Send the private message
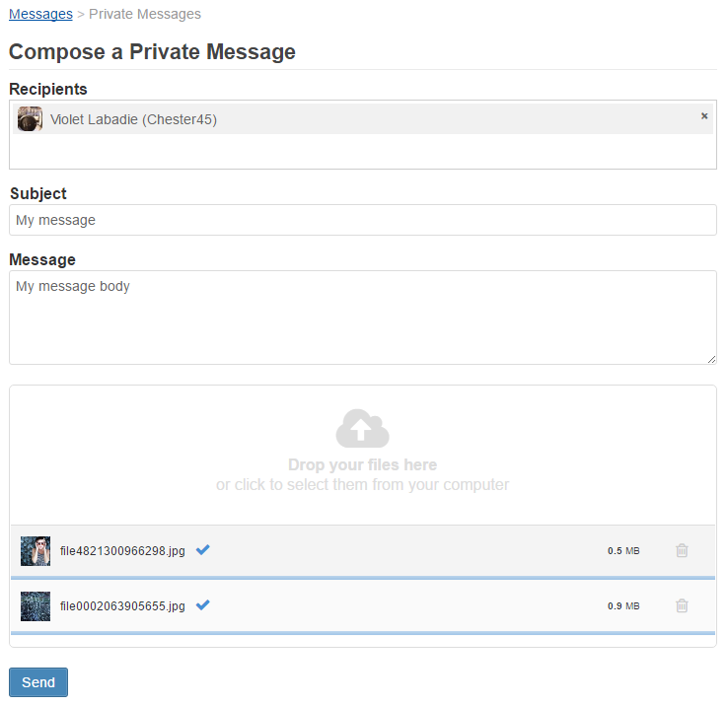The height and width of the screenshot is (706, 728). tap(38, 682)
